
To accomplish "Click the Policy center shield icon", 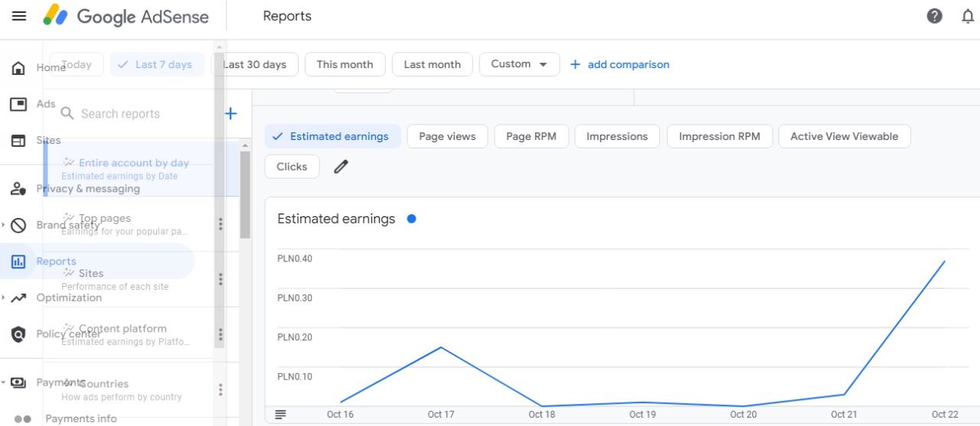I will 19,334.
